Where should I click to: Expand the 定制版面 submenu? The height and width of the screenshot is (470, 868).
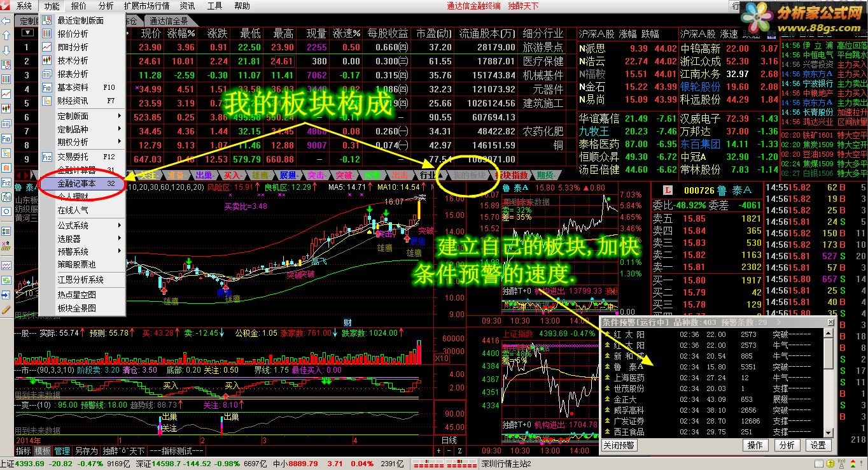[82, 116]
